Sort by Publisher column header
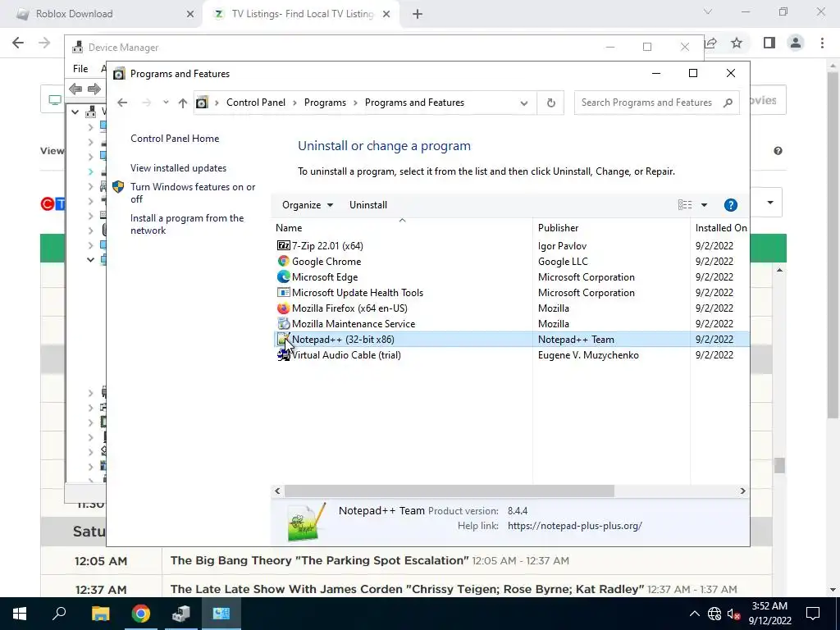Image resolution: width=840 pixels, height=630 pixels. click(x=611, y=228)
